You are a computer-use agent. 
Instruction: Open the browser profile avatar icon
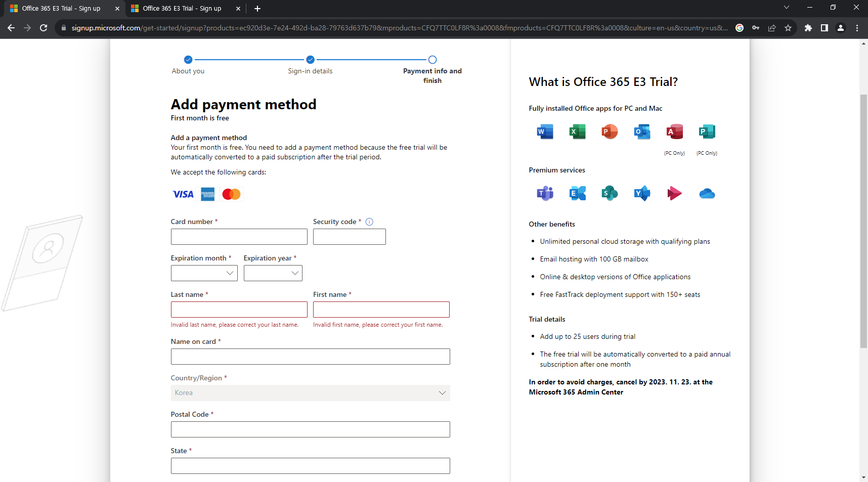841,28
